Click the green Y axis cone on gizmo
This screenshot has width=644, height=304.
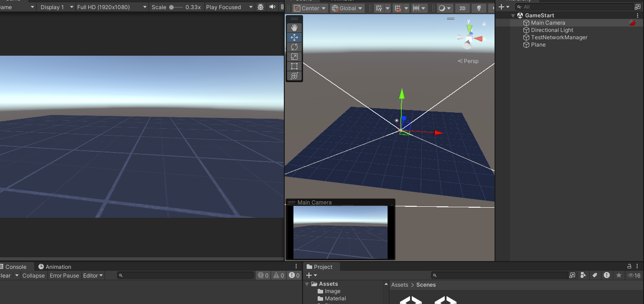(469, 29)
